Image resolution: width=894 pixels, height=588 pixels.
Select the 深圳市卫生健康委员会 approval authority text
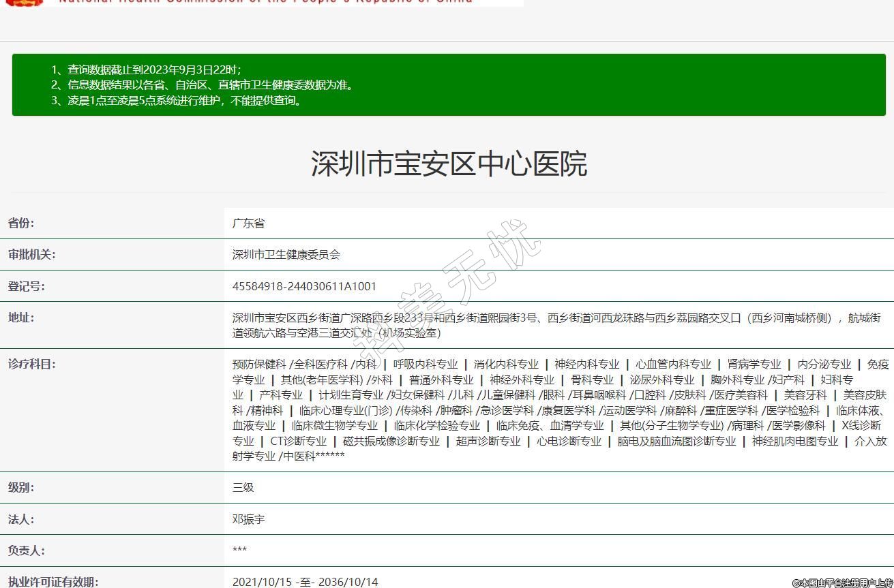pos(286,255)
